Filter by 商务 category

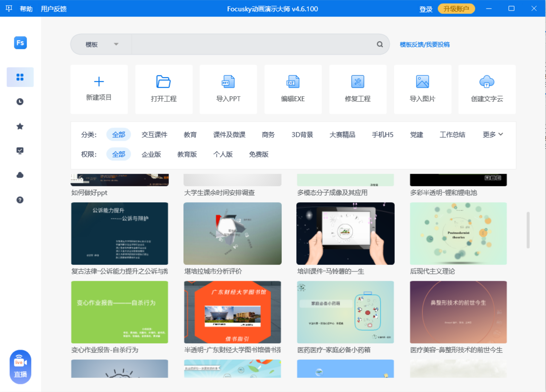click(268, 135)
